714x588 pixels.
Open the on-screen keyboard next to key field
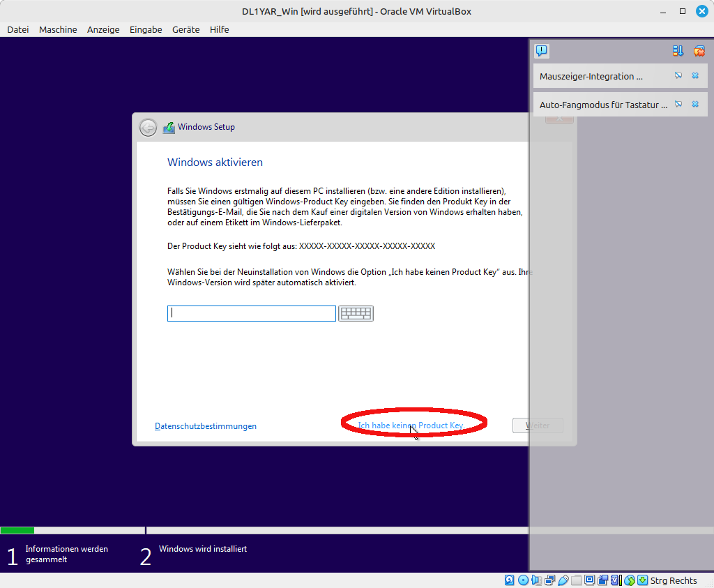356,314
